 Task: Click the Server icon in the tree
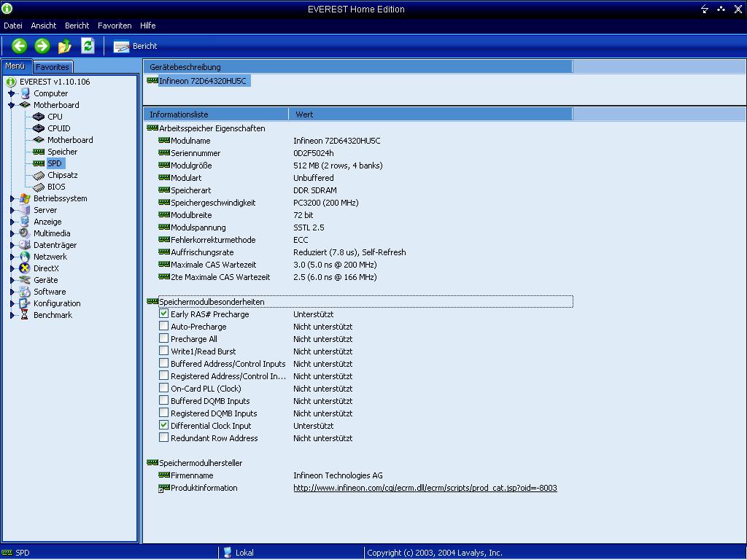tap(25, 210)
